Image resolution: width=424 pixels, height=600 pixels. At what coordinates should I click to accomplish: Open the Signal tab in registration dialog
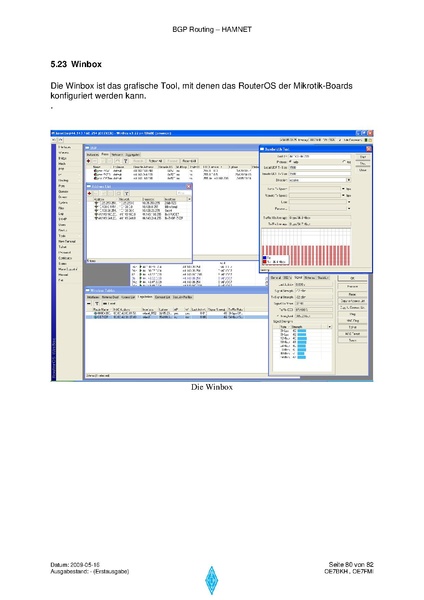pos(298,277)
